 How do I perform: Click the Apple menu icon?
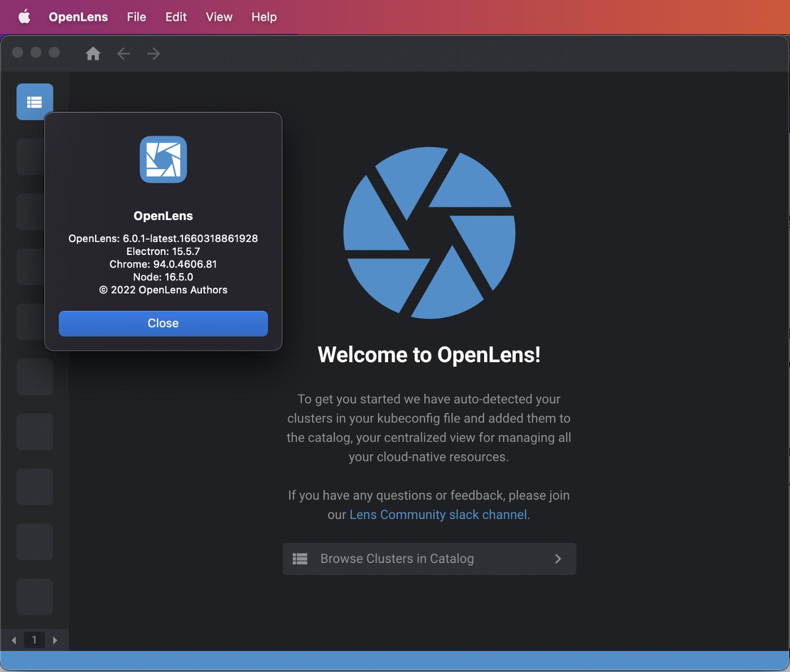[x=24, y=17]
